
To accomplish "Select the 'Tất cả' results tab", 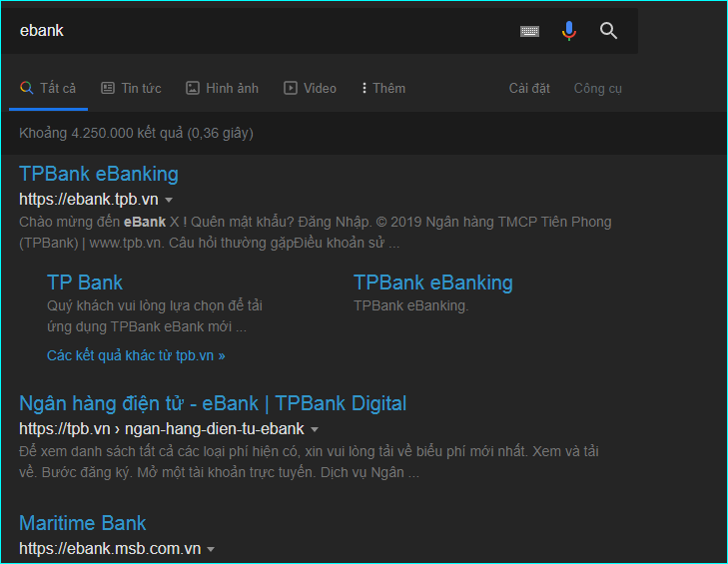I will point(49,88).
